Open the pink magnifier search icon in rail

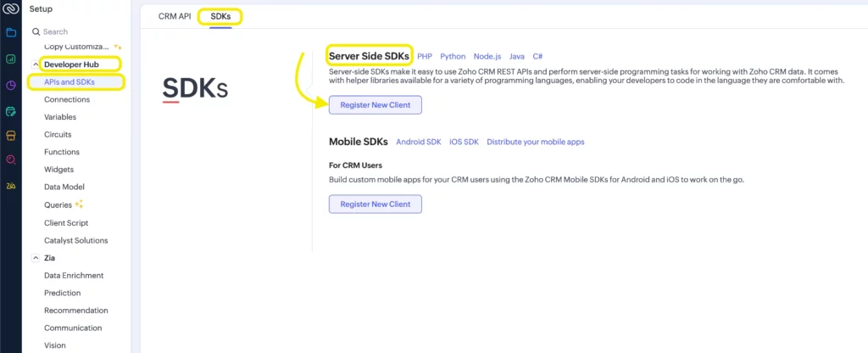click(x=10, y=160)
